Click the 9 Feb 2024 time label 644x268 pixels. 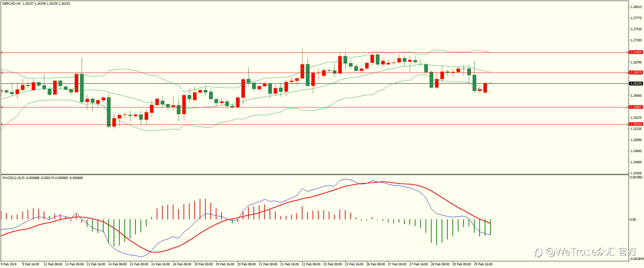9,264
